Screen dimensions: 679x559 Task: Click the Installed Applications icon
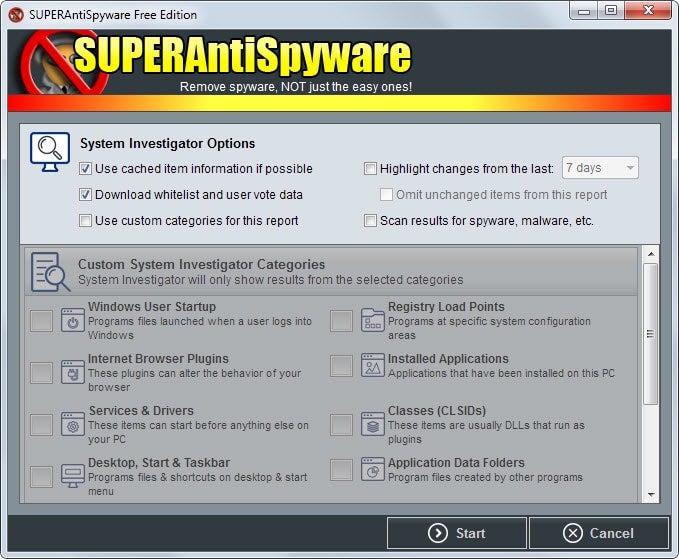point(372,365)
